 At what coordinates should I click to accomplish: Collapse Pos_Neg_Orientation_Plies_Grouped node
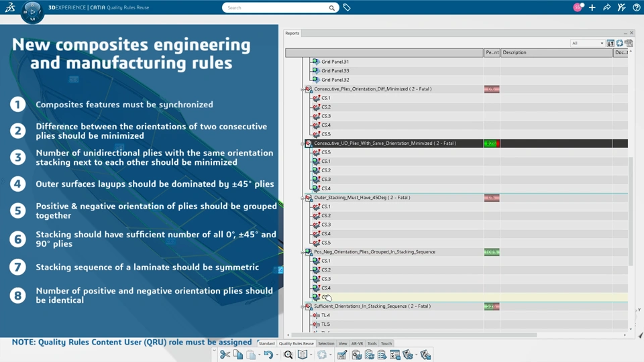[x=303, y=252]
